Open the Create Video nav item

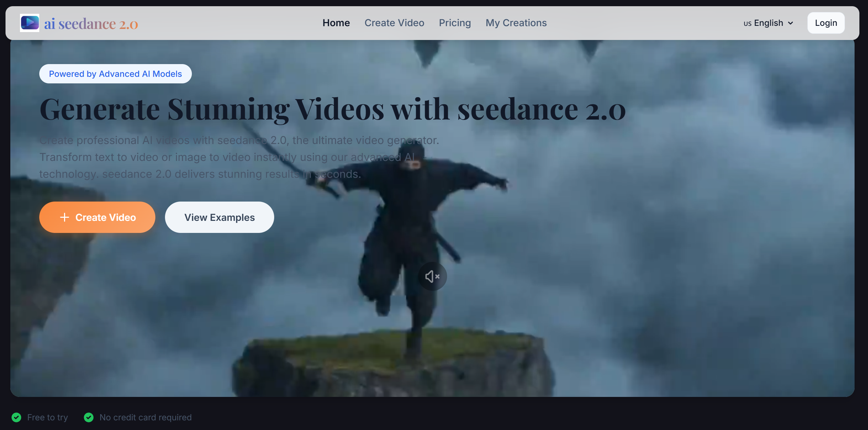click(x=394, y=23)
